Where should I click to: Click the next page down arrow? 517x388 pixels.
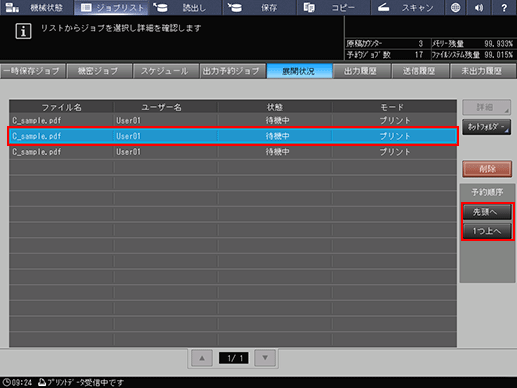coord(265,358)
